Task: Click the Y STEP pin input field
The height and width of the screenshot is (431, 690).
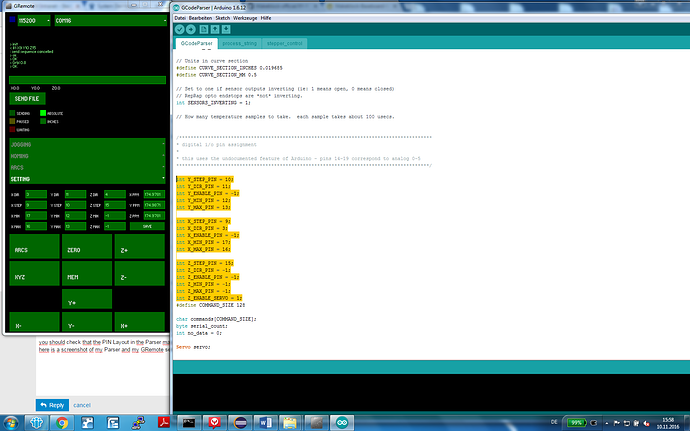Action: point(75,205)
